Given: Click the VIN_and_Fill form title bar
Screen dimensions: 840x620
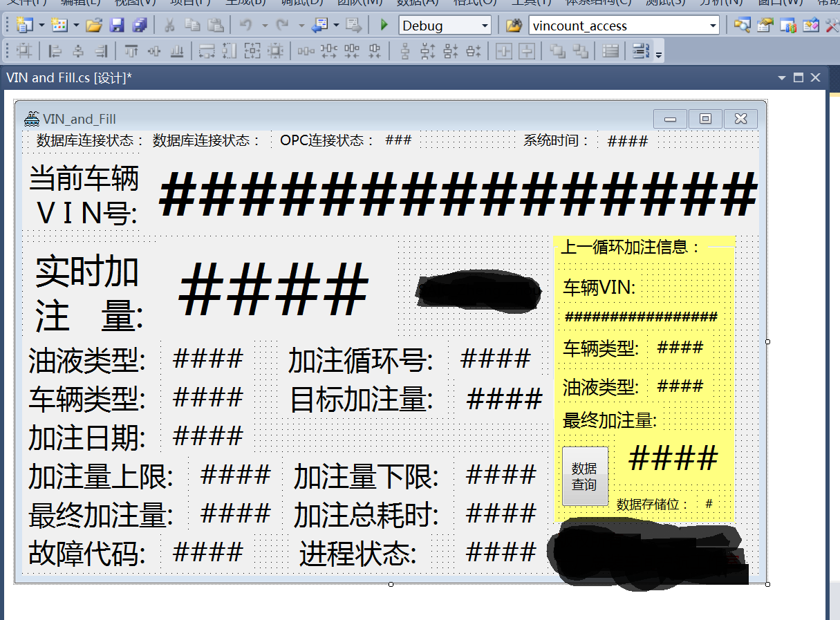Looking at the screenshot, I should (x=346, y=119).
